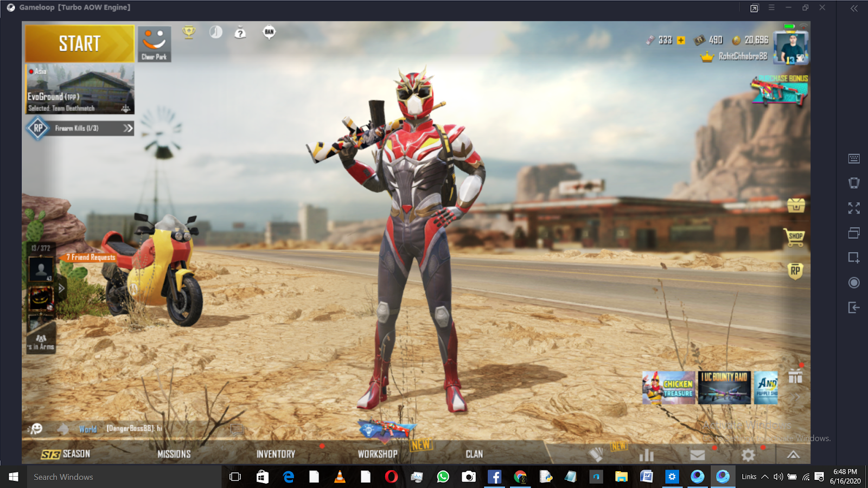
Task: Open the volume control in system tray
Action: (x=778, y=477)
